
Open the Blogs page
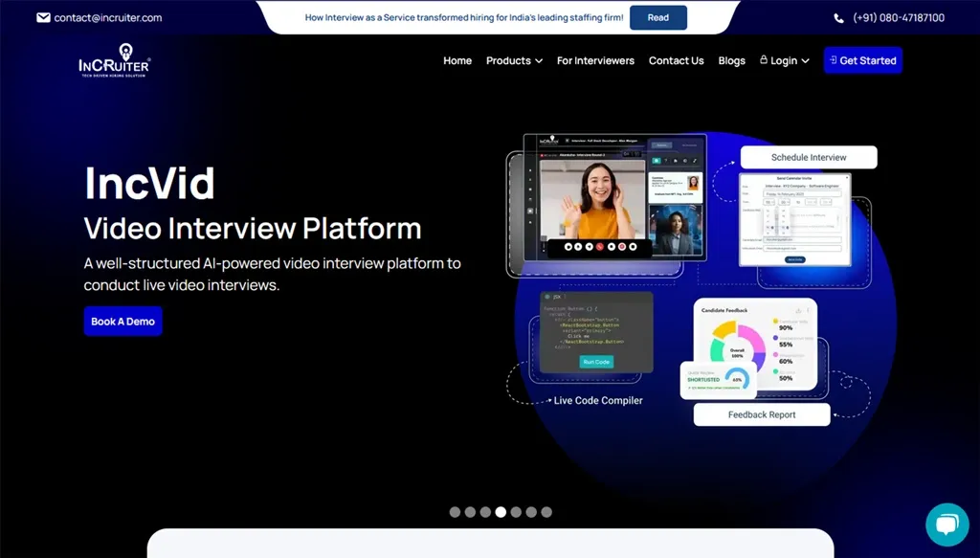coord(732,60)
